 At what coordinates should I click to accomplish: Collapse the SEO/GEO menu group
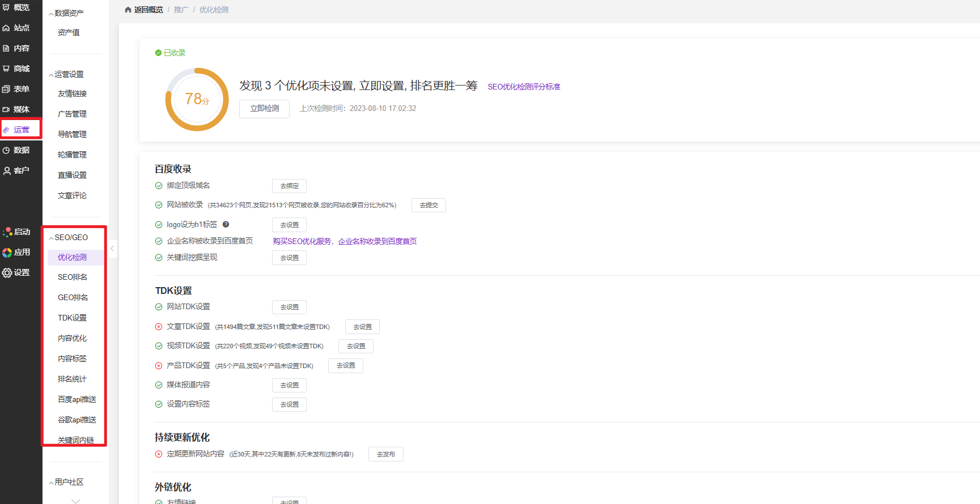point(52,238)
